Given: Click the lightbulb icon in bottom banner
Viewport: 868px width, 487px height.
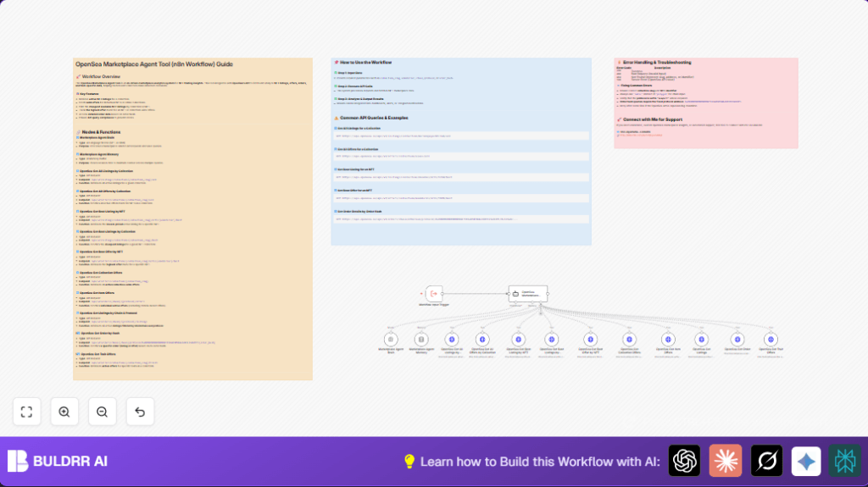Looking at the screenshot, I should point(409,462).
